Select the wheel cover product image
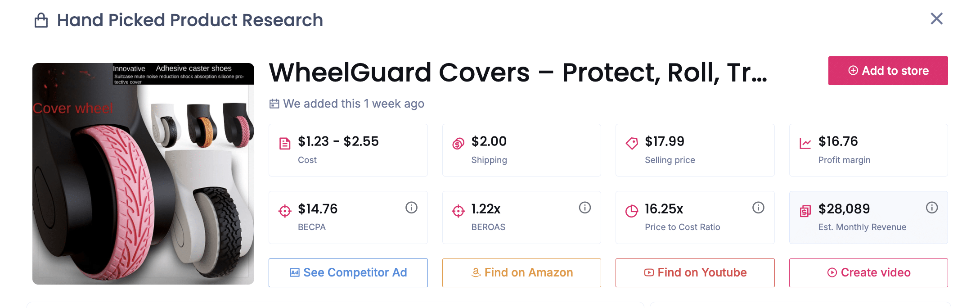Image resolution: width=980 pixels, height=308 pixels. (x=143, y=173)
